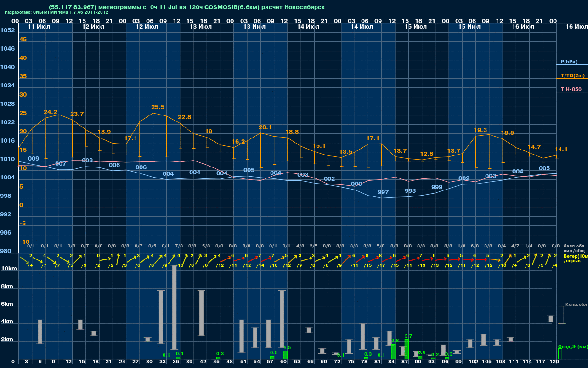Click the 12.8 temperature label
Screen dimensions: 588x368
(427, 154)
